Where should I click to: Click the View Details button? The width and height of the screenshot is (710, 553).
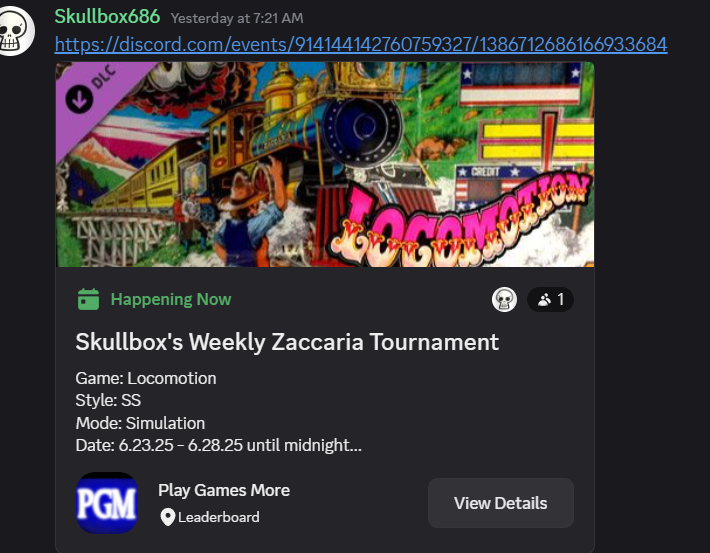tap(501, 503)
